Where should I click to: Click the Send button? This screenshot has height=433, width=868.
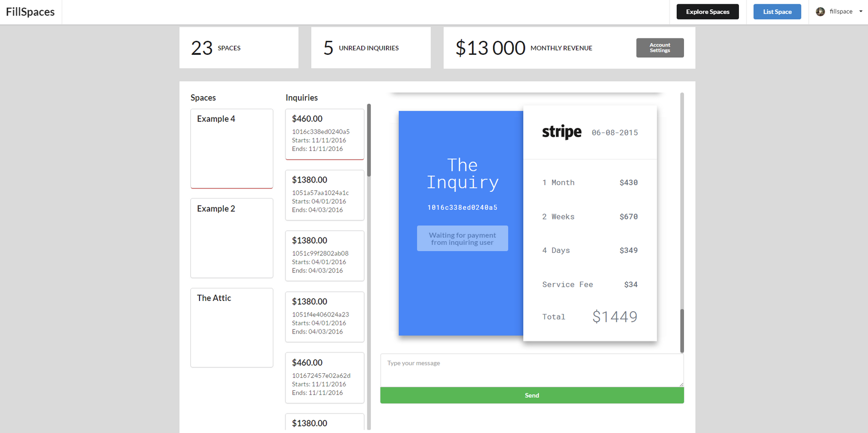pos(532,395)
